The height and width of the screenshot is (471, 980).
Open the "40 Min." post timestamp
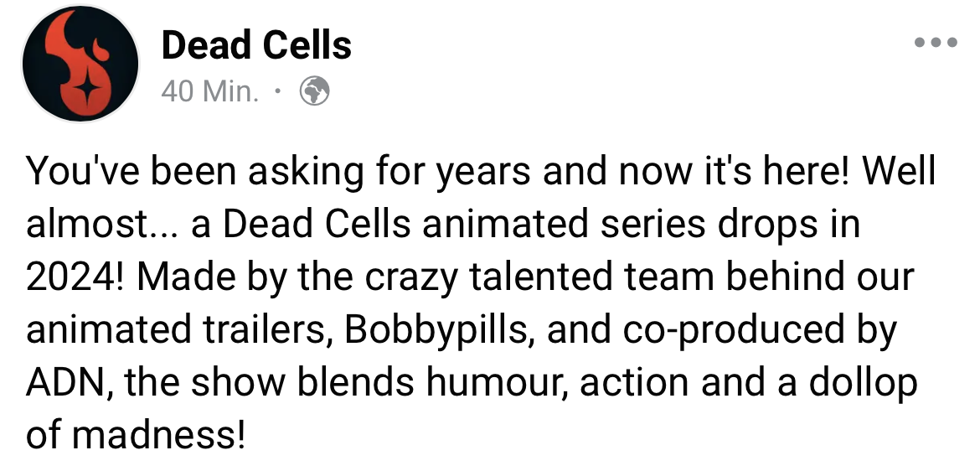coord(209,92)
